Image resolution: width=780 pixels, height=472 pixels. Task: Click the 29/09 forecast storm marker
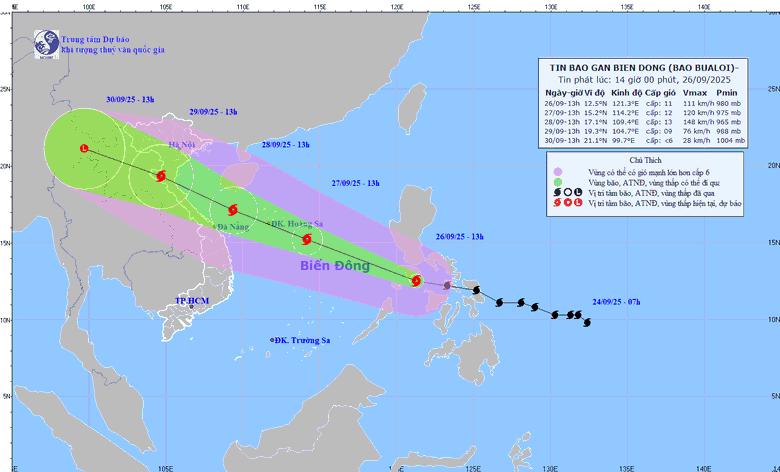click(161, 176)
